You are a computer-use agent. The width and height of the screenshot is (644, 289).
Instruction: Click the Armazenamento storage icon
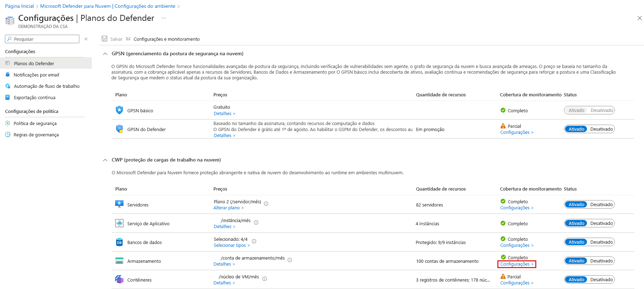119,261
